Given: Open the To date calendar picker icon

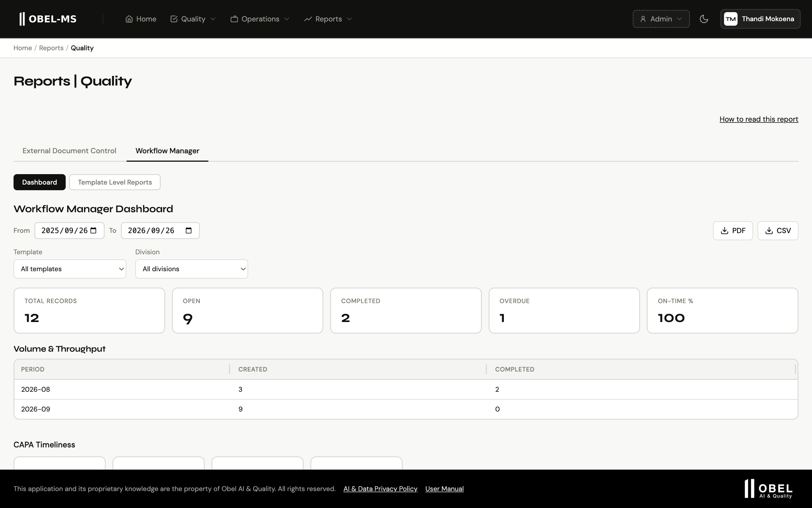Looking at the screenshot, I should point(189,231).
